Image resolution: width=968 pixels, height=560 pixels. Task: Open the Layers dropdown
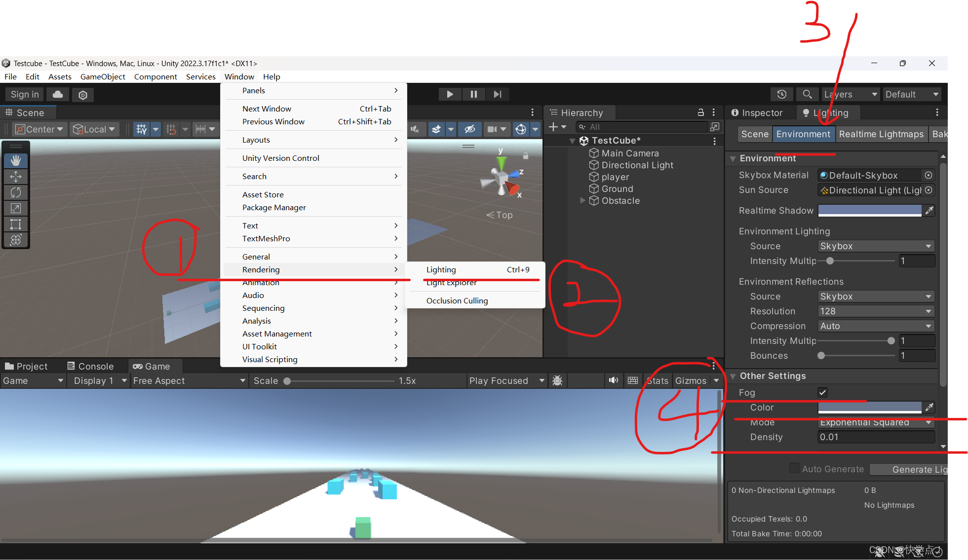pyautogui.click(x=851, y=94)
